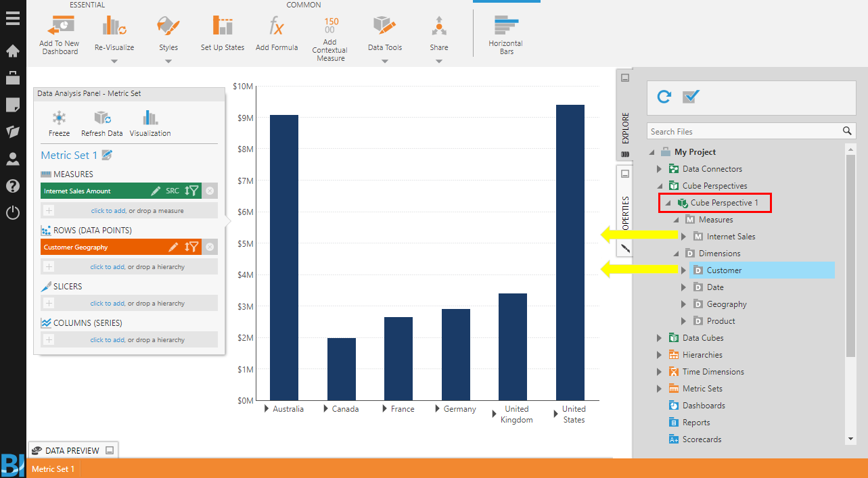Remove the Customer Geography hierarchy

point(210,247)
